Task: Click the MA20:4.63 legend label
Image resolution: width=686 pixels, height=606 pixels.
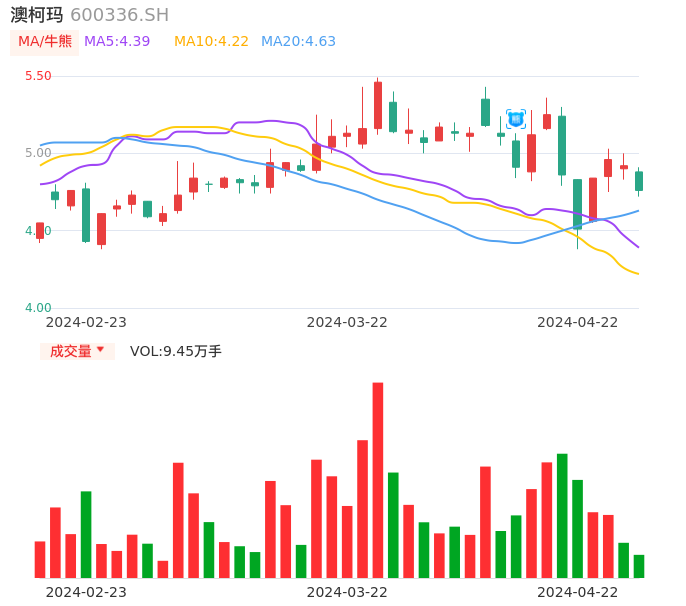Action: (x=298, y=42)
